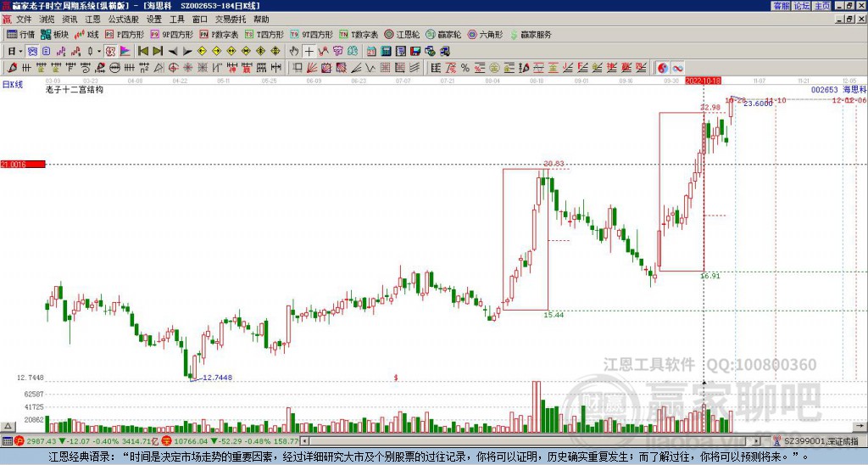The height and width of the screenshot is (465, 868).
Task: Open the 板块 sector view
Action: click(x=55, y=34)
